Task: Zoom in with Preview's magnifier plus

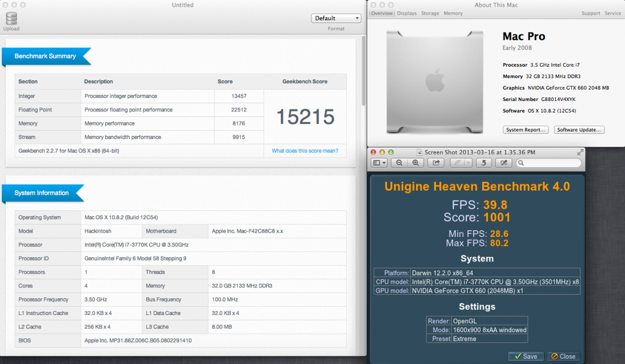Action: pyautogui.click(x=415, y=163)
